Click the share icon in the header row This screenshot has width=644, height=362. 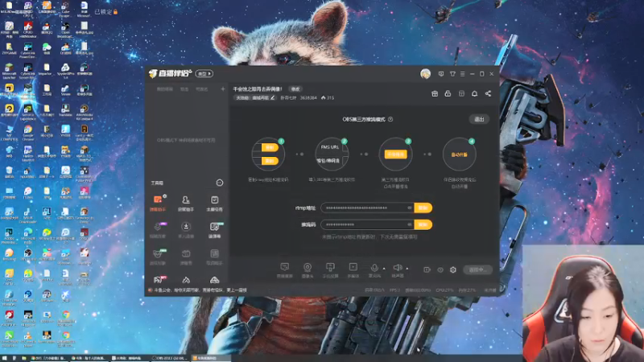coord(488,93)
